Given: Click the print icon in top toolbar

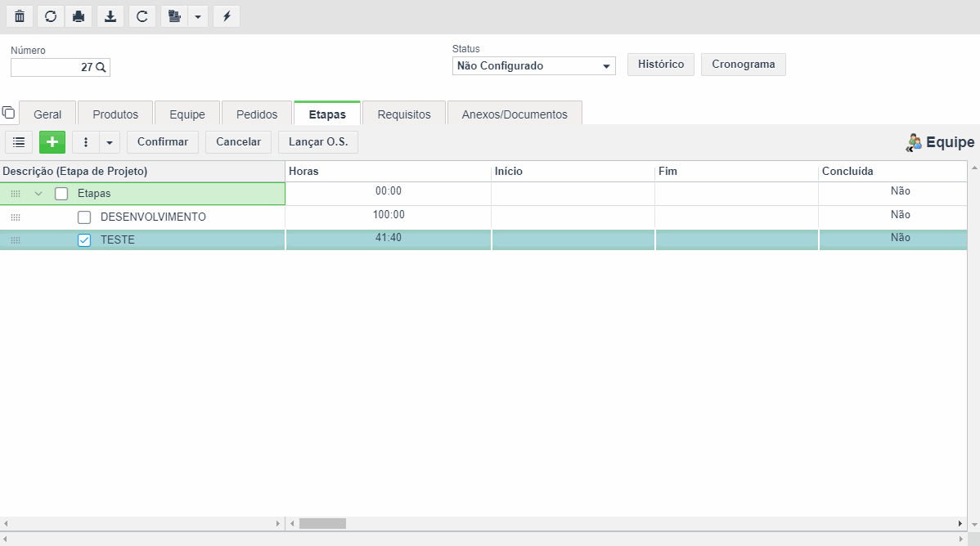Looking at the screenshot, I should 79,16.
